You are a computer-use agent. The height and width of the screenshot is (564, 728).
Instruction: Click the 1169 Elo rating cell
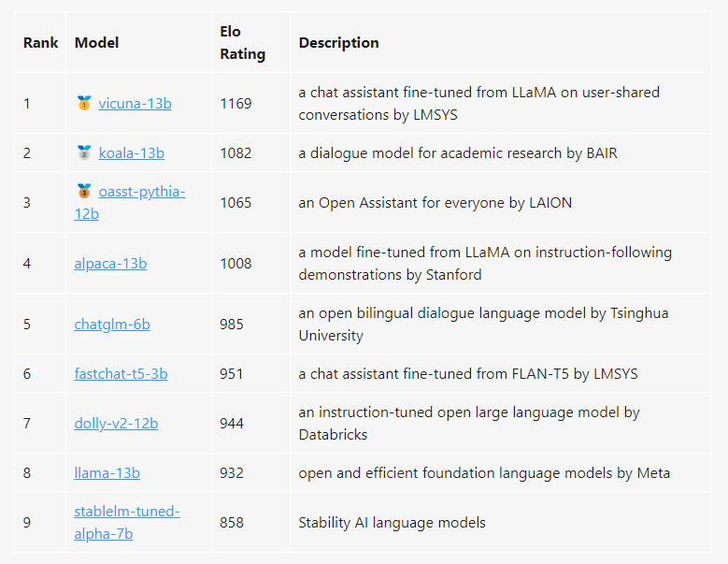(236, 104)
